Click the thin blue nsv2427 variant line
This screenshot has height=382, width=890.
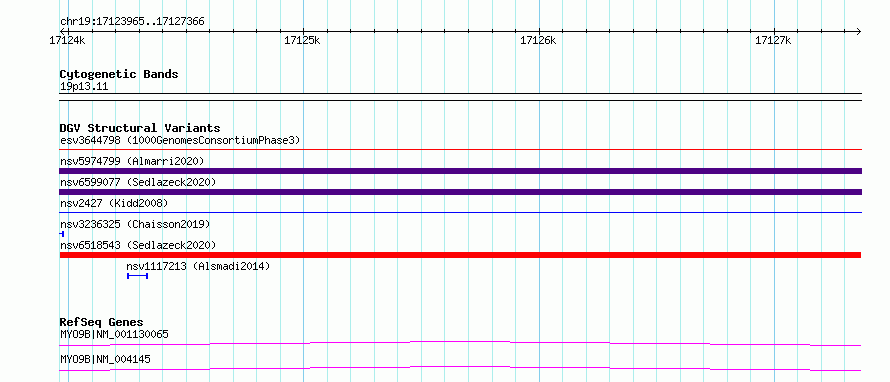[460, 213]
